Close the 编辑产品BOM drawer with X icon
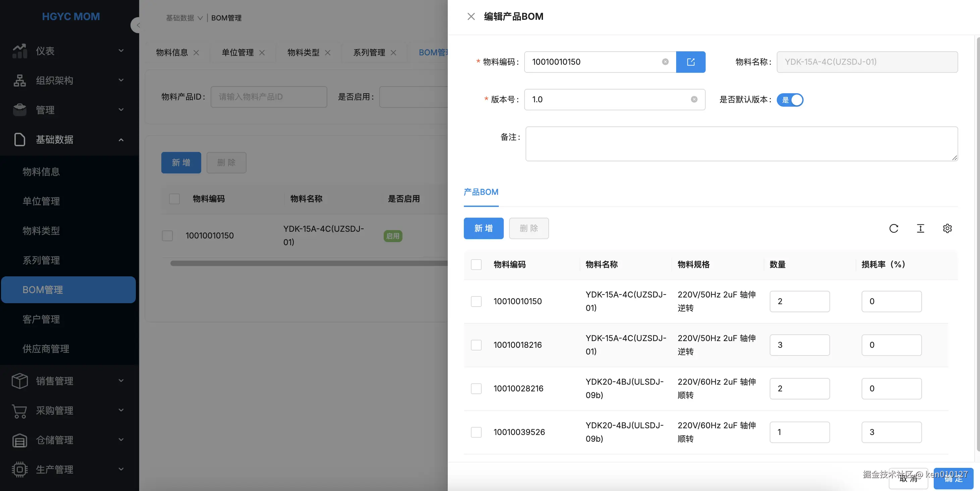This screenshot has width=980, height=491. point(471,16)
